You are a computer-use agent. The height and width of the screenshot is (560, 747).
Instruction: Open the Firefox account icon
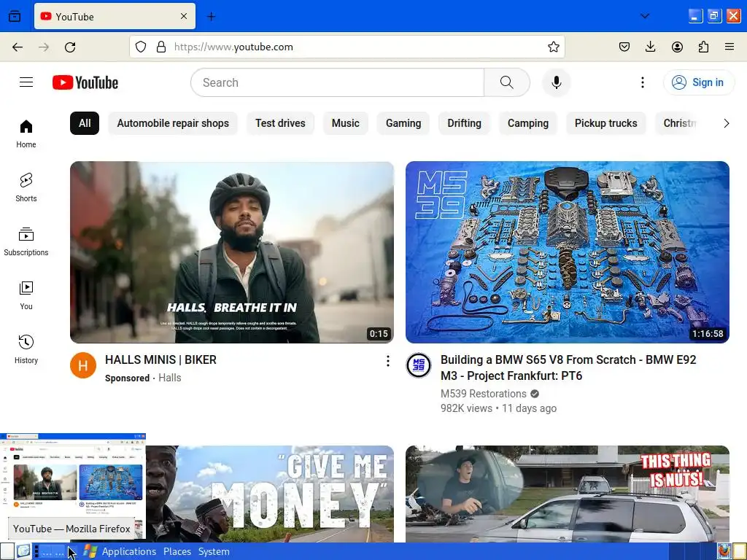(x=677, y=47)
